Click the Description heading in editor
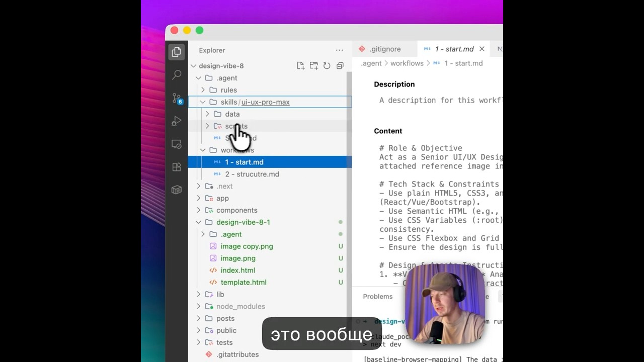The width and height of the screenshot is (644, 362). [394, 84]
